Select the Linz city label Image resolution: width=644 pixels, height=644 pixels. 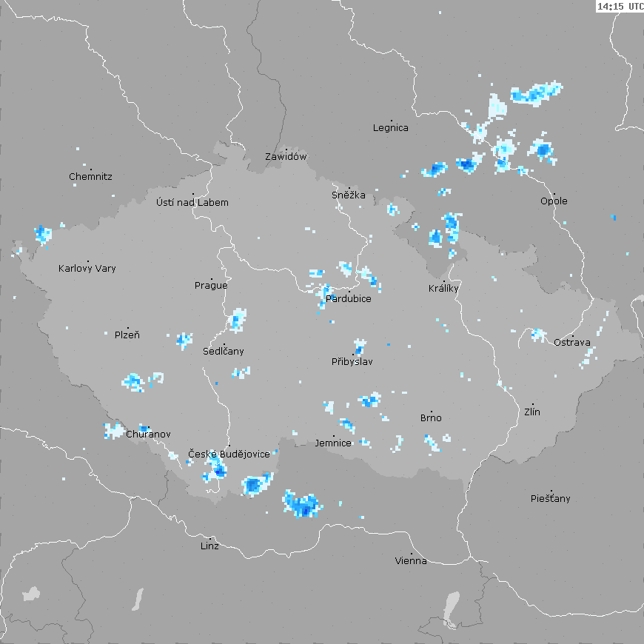[209, 546]
